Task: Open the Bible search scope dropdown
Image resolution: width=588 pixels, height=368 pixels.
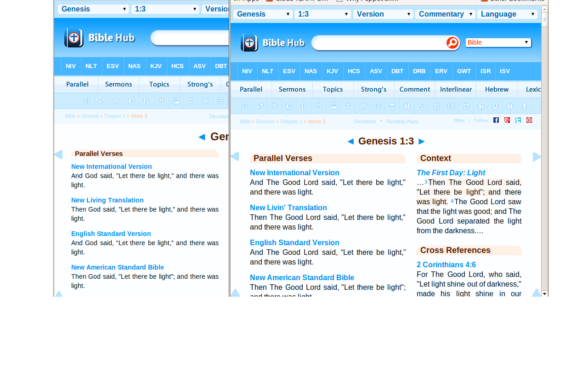Action: (x=498, y=42)
